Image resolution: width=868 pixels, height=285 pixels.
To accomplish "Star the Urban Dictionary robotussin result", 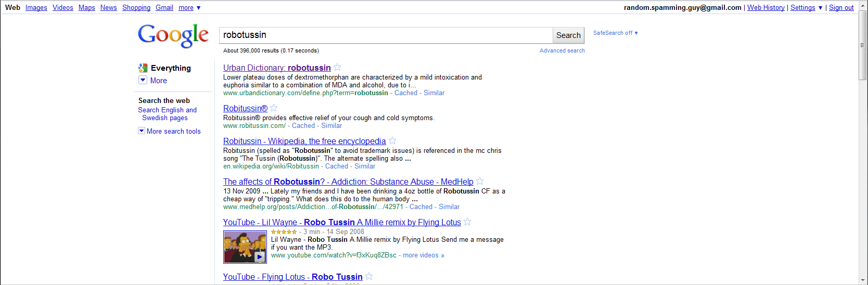I will [x=337, y=68].
